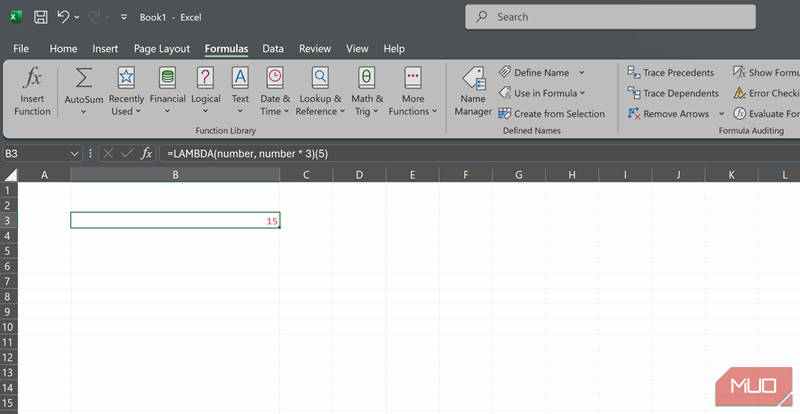Expand the Name Box dropdown arrow
The height and width of the screenshot is (414, 800).
[x=75, y=153]
